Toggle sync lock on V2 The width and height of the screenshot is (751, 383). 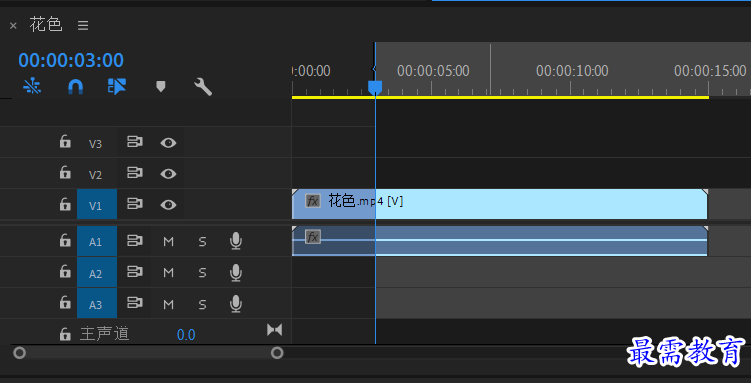click(x=135, y=173)
